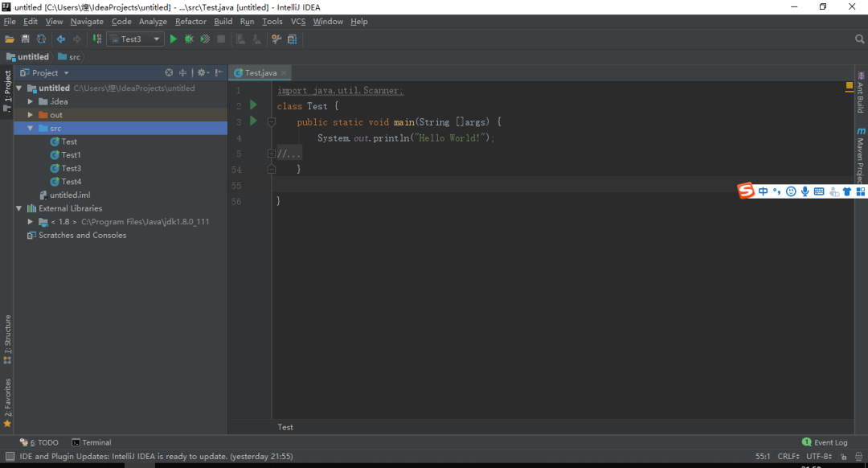Expand the < 1.8 > JDK library node
The height and width of the screenshot is (468, 868).
(31, 222)
